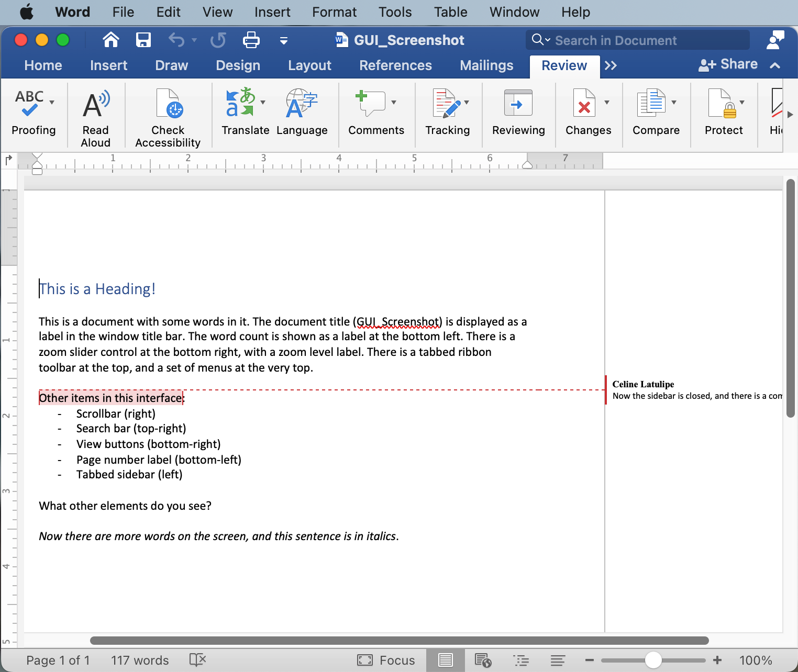
Task: Expand the Protect dropdown arrow
Action: point(742,103)
